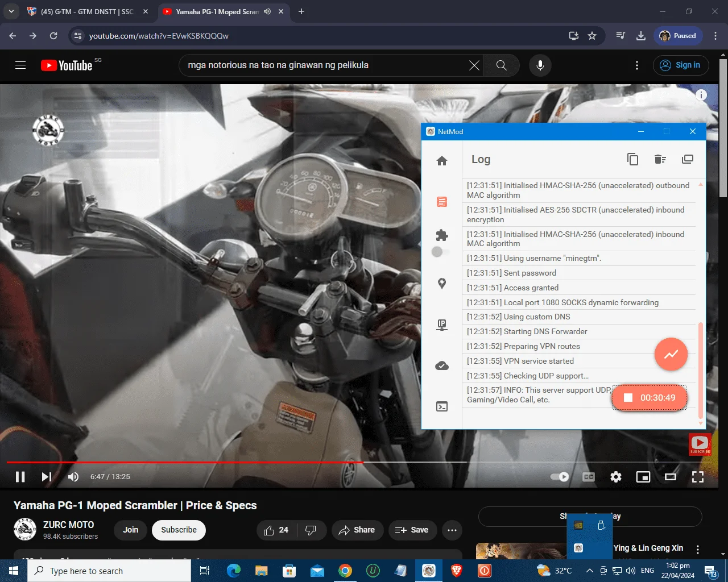Like the video with 24 likes
This screenshot has height=582, width=728.
[x=276, y=530]
